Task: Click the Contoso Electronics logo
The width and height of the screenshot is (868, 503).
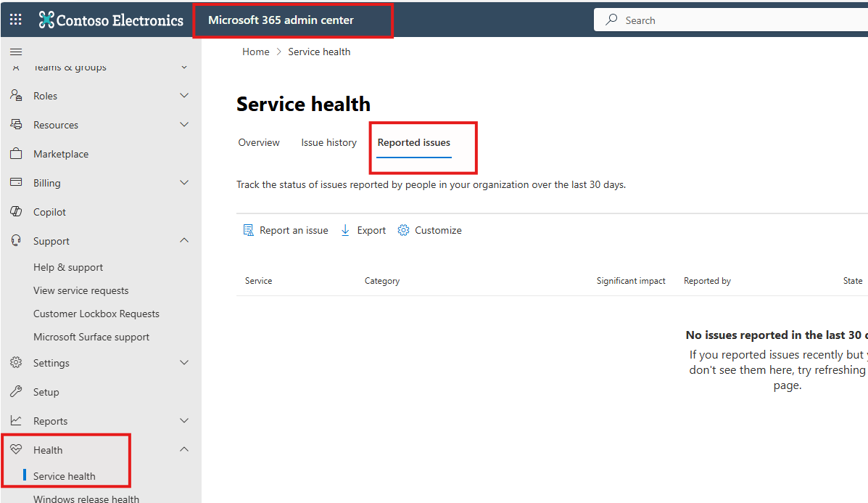Action: (111, 20)
